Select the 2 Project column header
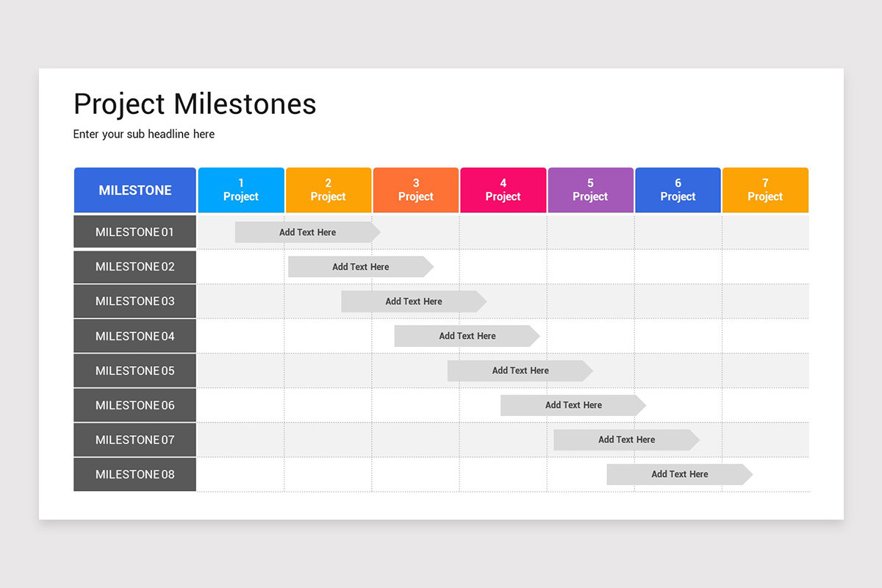 click(329, 190)
